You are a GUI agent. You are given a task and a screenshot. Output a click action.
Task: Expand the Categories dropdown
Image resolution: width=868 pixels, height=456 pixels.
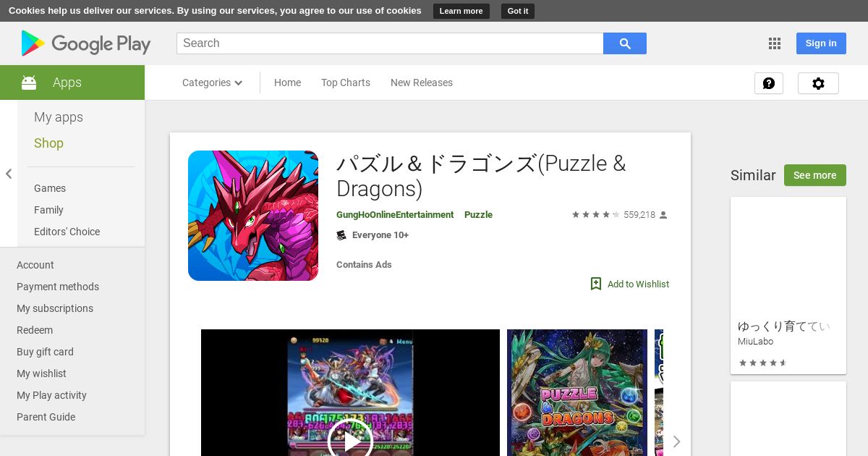tap(212, 83)
